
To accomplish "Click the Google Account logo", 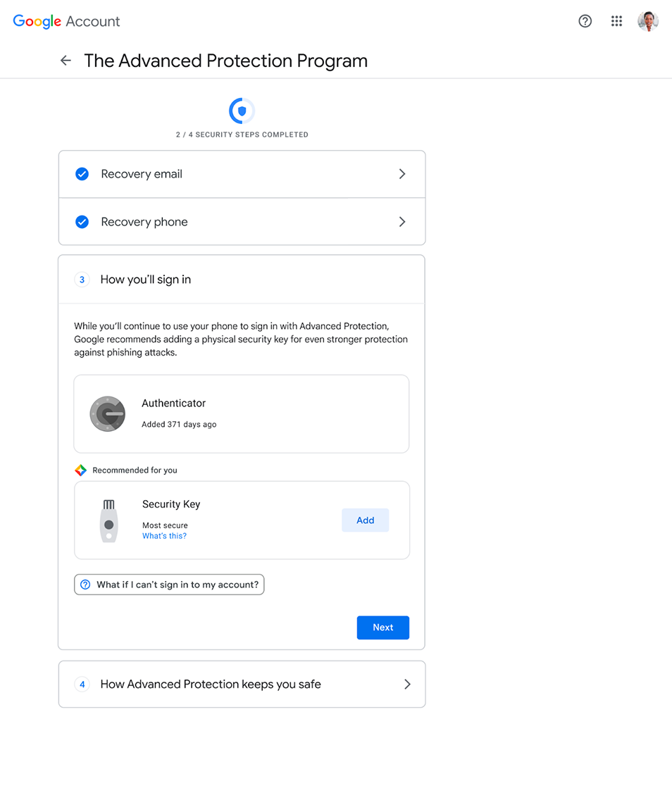I will pyautogui.click(x=66, y=21).
